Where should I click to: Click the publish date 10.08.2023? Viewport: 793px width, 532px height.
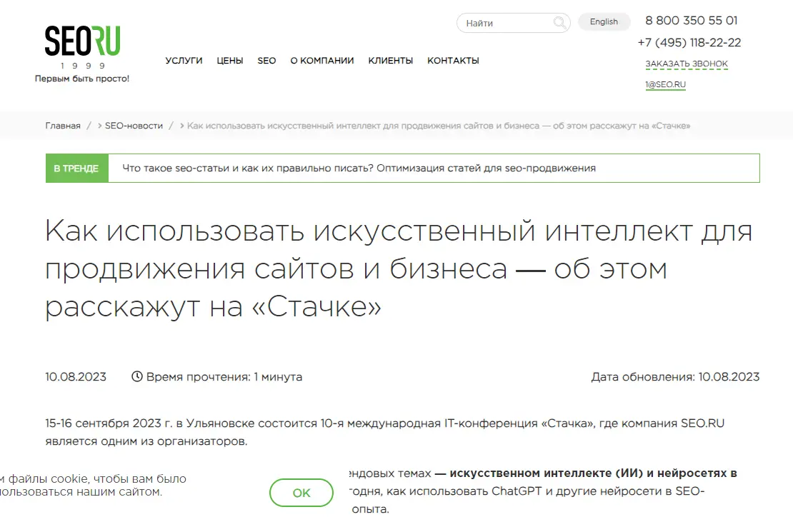(x=76, y=377)
